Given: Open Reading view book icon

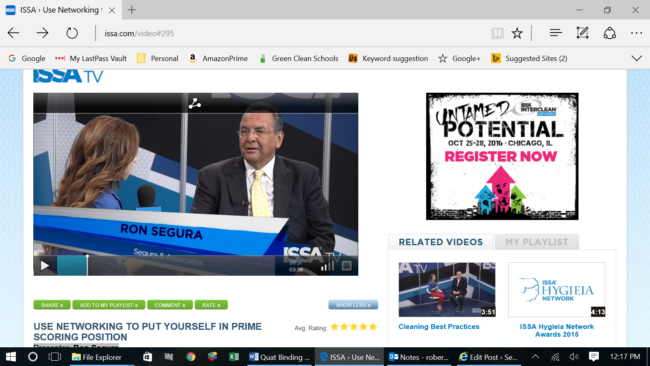Looking at the screenshot, I should (497, 33).
